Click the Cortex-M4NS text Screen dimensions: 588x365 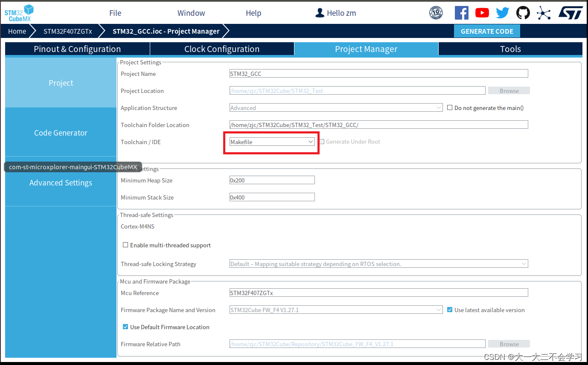point(137,226)
